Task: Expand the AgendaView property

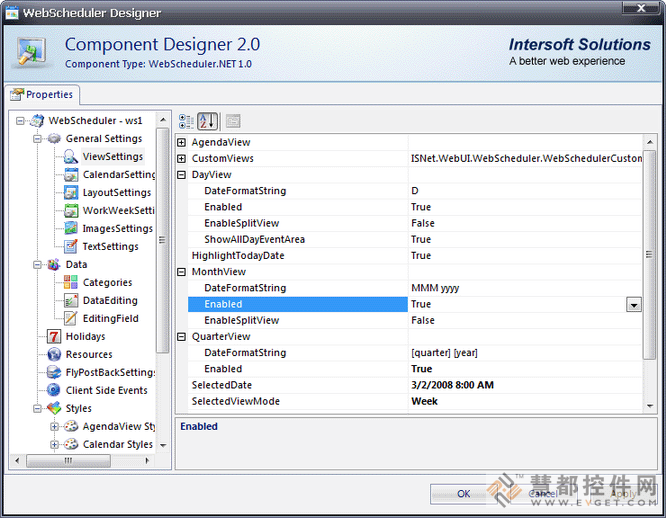Action: coord(181,142)
